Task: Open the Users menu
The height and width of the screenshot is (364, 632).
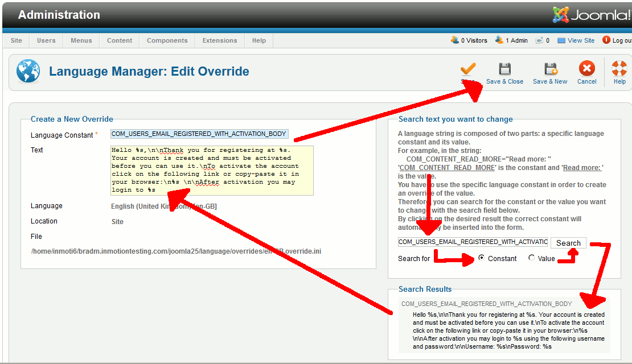Action: (46, 41)
